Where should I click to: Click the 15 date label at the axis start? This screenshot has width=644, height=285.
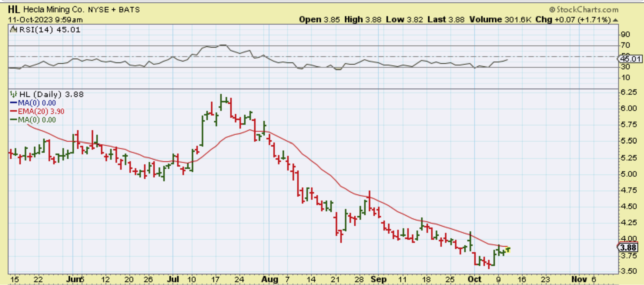[14, 279]
